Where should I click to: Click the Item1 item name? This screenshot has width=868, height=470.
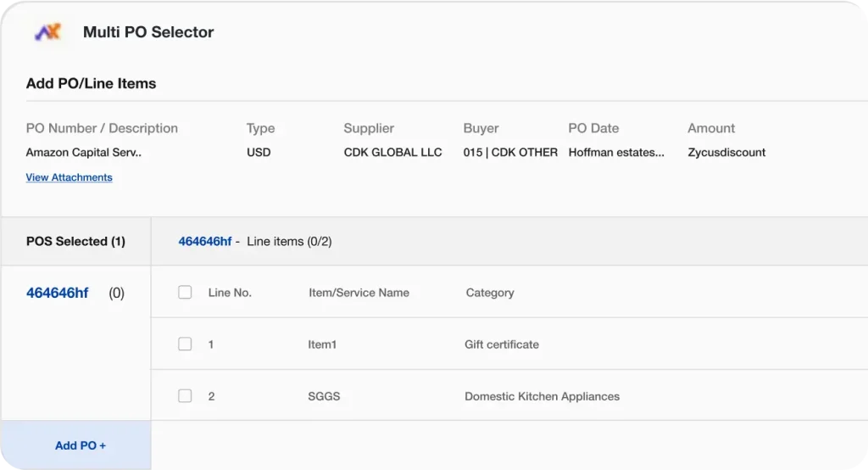pos(322,344)
